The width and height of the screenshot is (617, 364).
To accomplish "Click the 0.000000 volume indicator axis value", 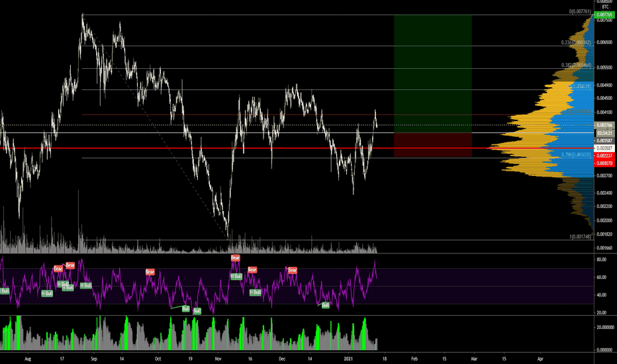I will 605,350.
